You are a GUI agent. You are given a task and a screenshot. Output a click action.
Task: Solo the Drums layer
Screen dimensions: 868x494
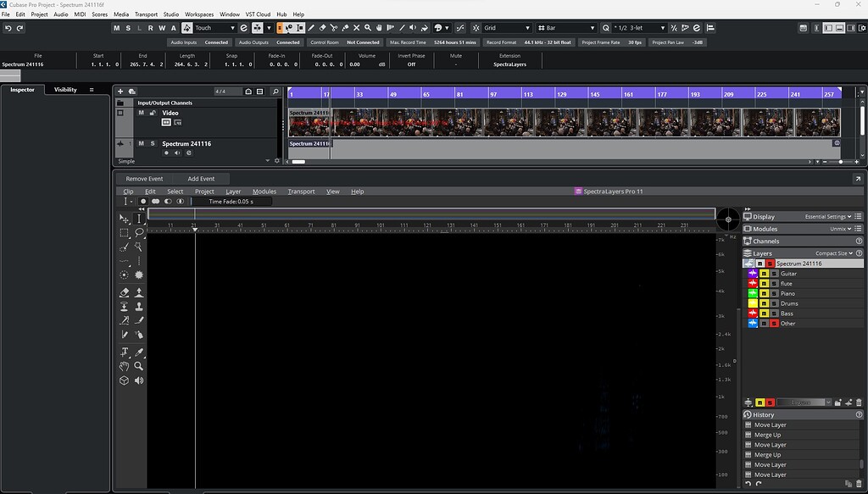coord(774,303)
